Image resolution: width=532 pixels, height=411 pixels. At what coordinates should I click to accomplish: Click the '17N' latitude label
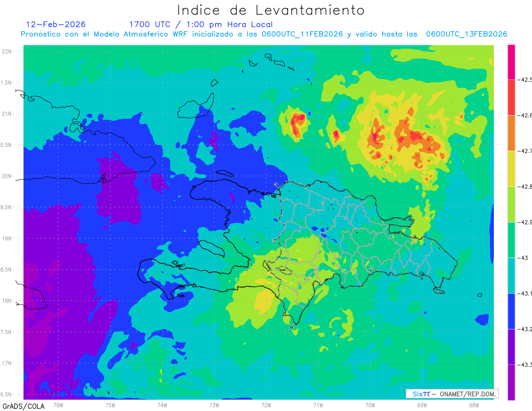7,364
